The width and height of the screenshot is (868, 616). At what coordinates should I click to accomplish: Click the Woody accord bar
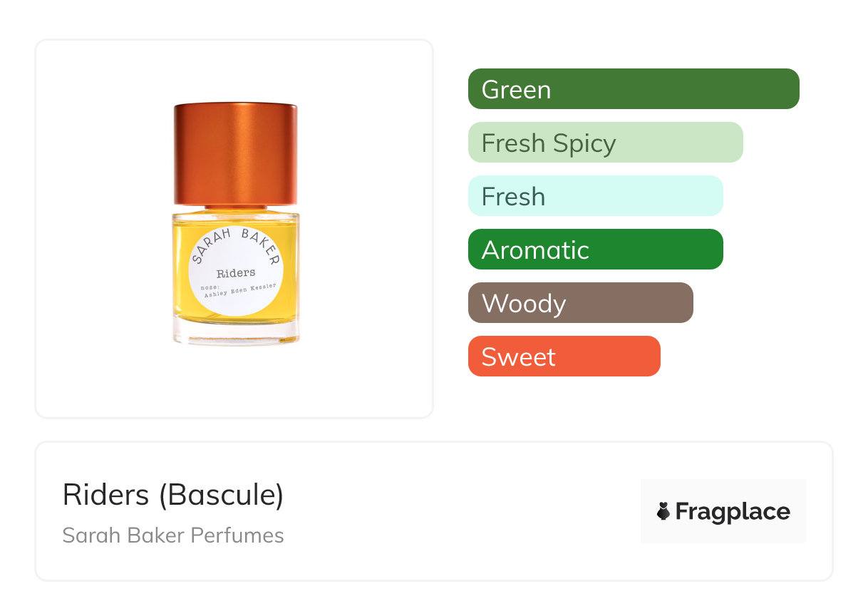pos(581,303)
